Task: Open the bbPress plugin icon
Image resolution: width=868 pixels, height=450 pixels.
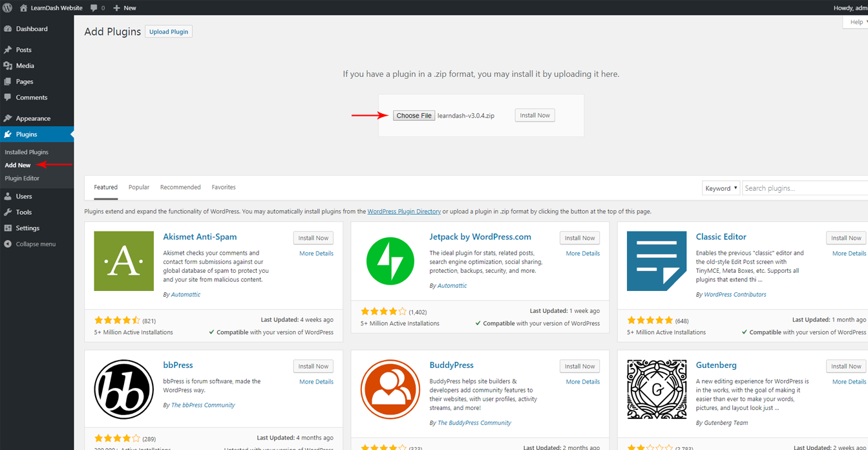Action: pos(124,390)
